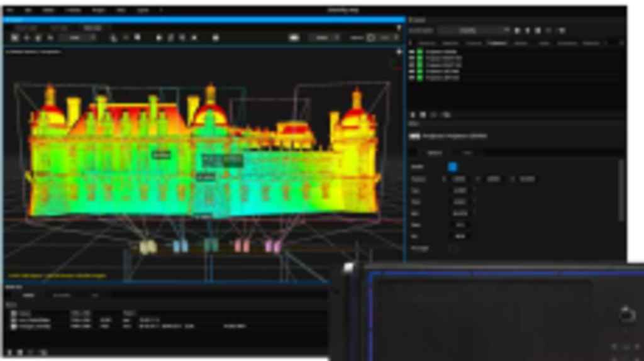This screenshot has height=361, width=644.
Task: Tick the unchecked checkbox at the bottom of the properties panel
Action: click(454, 248)
